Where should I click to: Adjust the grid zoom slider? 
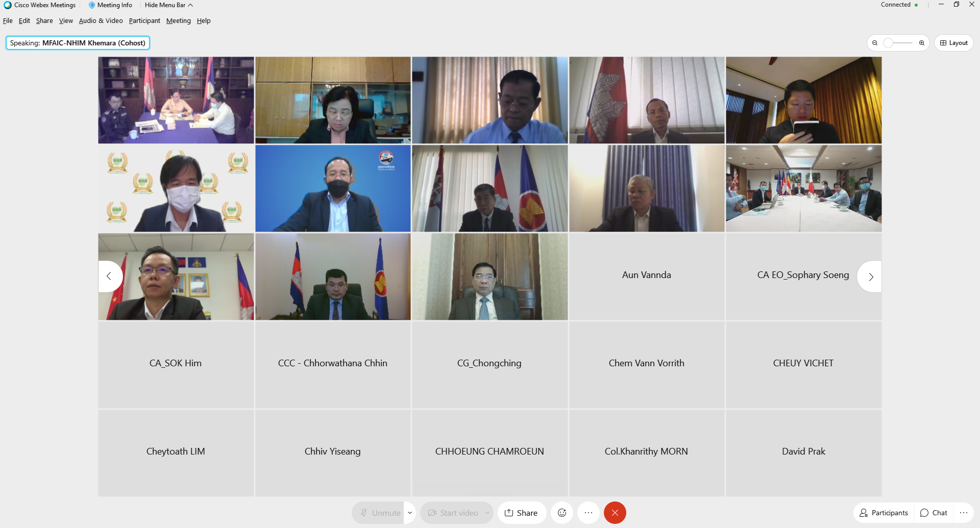[898, 43]
